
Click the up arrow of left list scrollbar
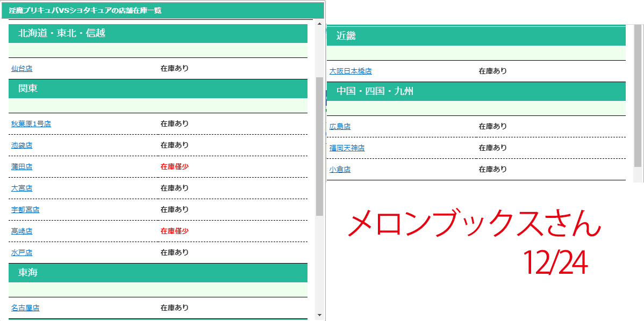(x=319, y=24)
